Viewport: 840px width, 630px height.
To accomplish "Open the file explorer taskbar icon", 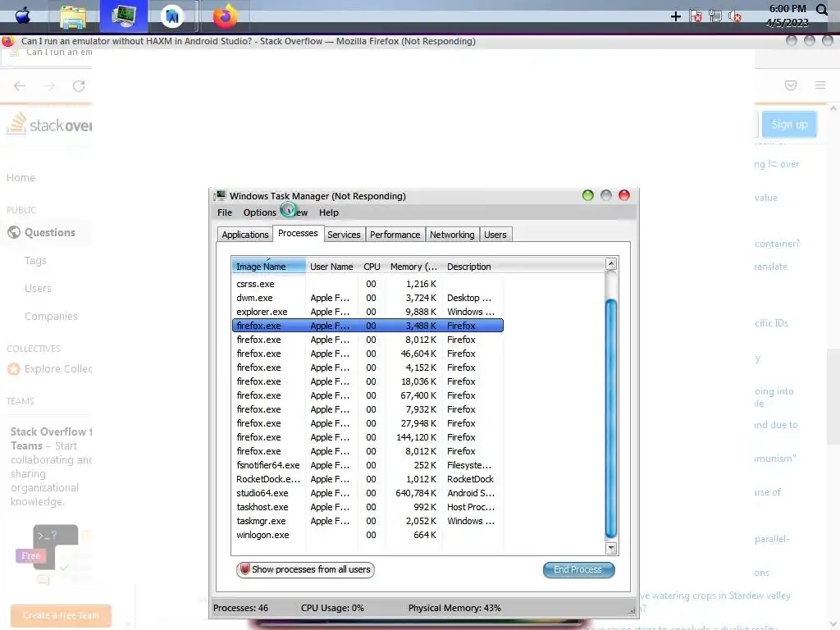I will (x=73, y=16).
